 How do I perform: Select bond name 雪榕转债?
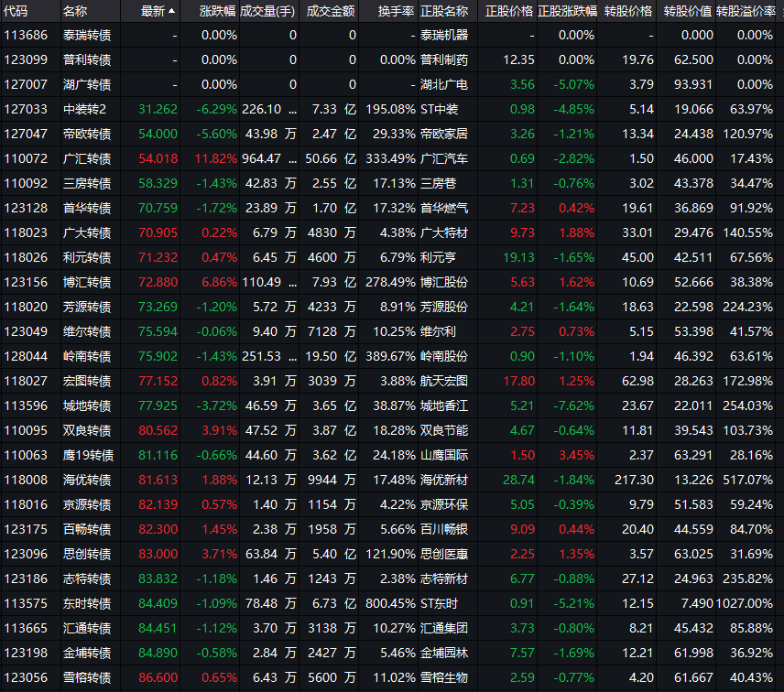click(87, 678)
